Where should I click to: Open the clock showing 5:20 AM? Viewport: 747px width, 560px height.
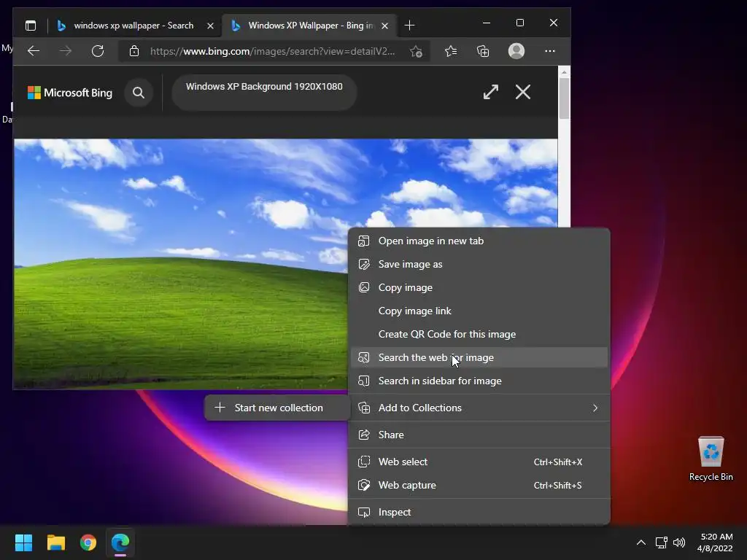pyautogui.click(x=715, y=542)
